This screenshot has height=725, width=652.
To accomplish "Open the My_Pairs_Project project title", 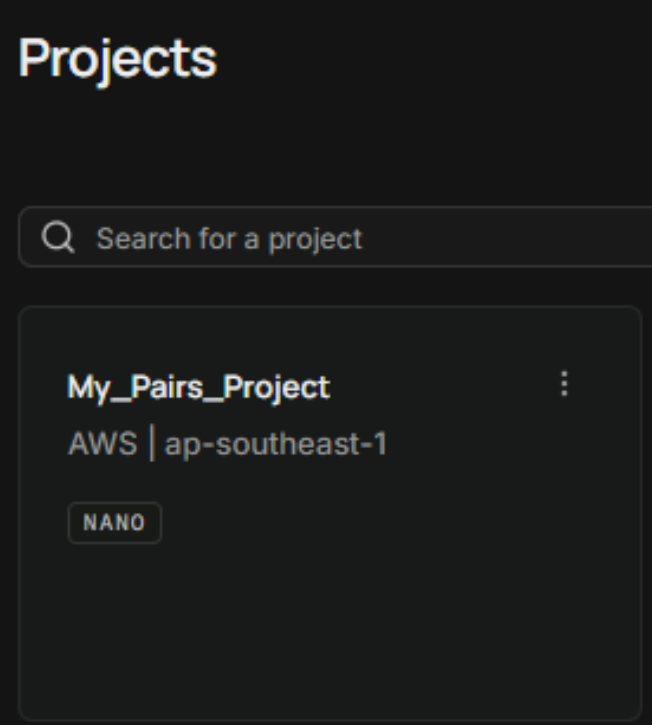I will pos(199,387).
